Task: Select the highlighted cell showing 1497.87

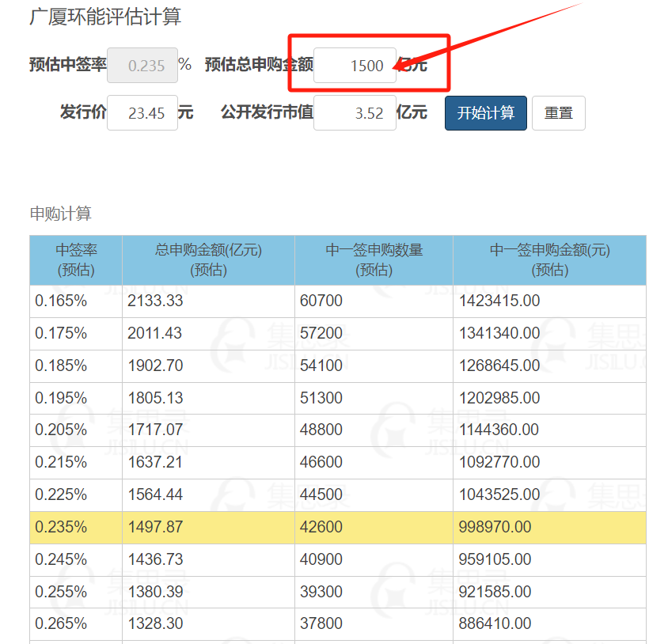Action: [x=208, y=528]
